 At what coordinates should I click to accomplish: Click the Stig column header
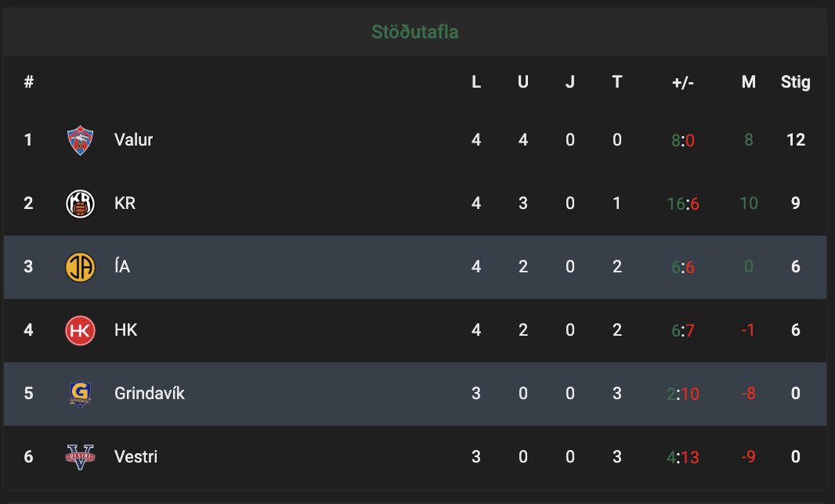[796, 82]
